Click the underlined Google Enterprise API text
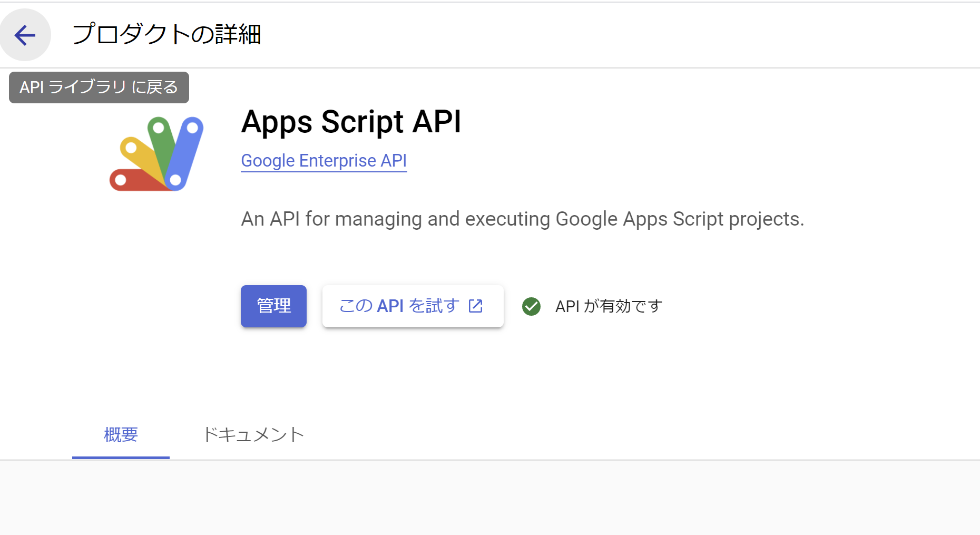Image resolution: width=980 pixels, height=535 pixels. point(324,161)
